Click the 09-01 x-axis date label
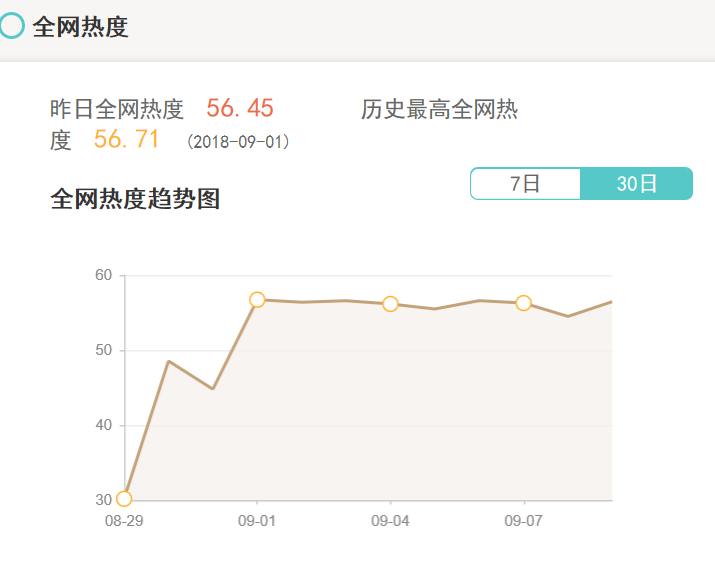Viewport: 715px width, 575px height. point(257,521)
